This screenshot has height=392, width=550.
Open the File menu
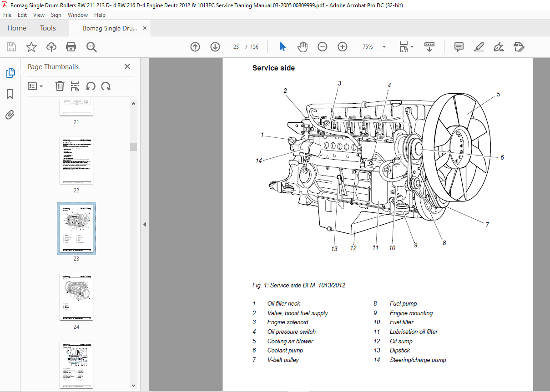pyautogui.click(x=7, y=15)
